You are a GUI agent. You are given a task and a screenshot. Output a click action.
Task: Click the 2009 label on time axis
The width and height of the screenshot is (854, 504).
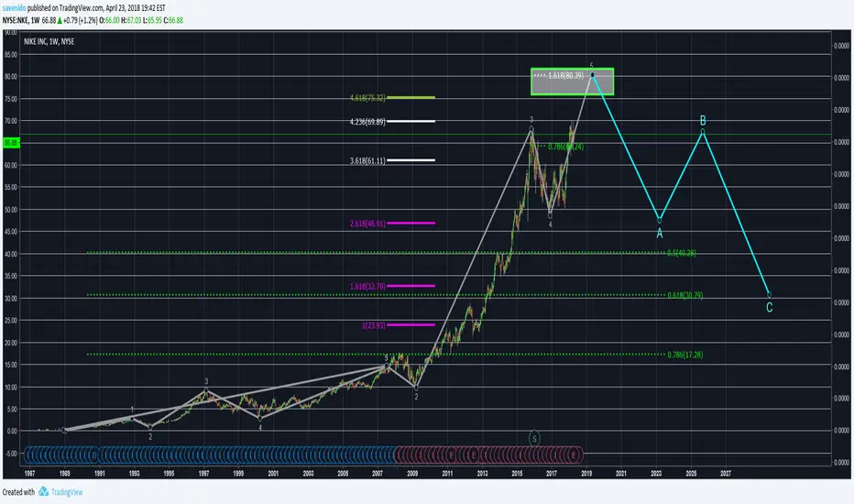pos(412,474)
